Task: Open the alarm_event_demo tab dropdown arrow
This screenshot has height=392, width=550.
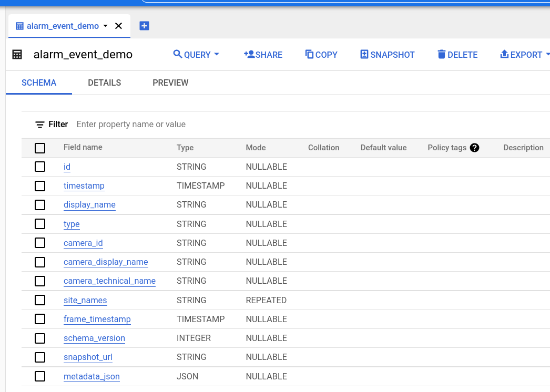Action: [105, 26]
